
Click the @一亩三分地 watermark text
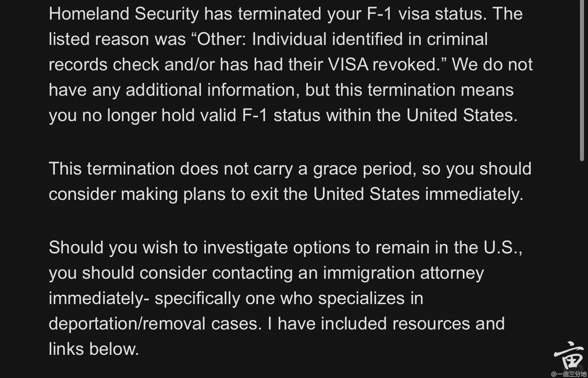[568, 374]
